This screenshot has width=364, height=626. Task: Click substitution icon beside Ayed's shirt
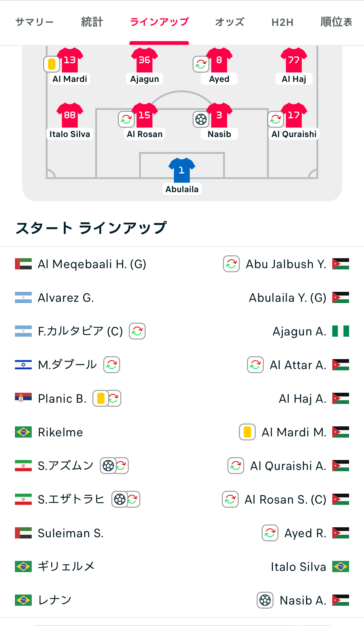[201, 64]
